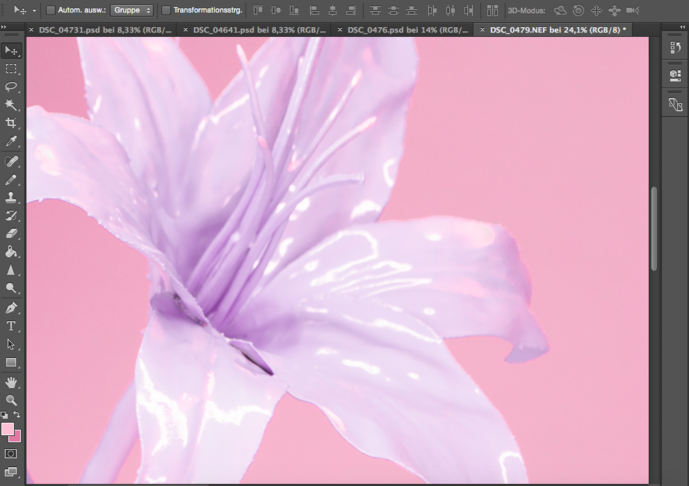This screenshot has height=486, width=689.
Task: Open the Gruppe dropdown
Action: click(x=132, y=10)
